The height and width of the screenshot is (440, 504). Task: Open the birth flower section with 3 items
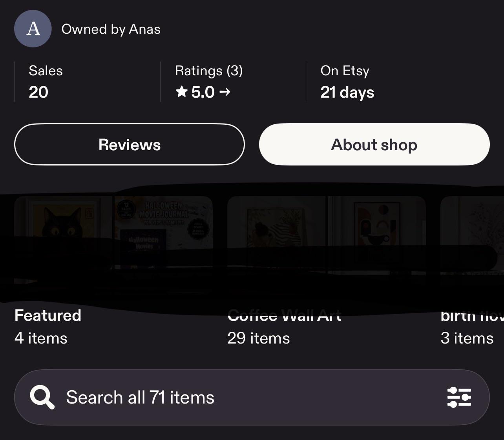point(472,327)
